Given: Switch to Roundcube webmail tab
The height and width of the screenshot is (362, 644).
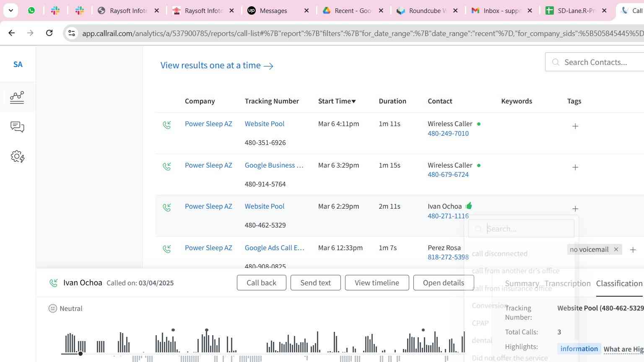Looking at the screenshot, I should click(x=428, y=10).
